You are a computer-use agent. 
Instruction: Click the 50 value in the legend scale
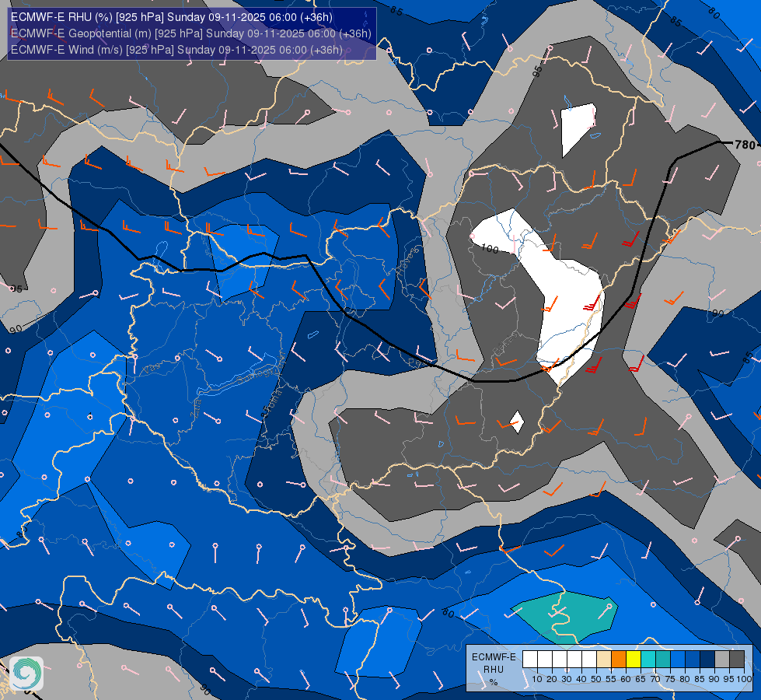coord(596,679)
